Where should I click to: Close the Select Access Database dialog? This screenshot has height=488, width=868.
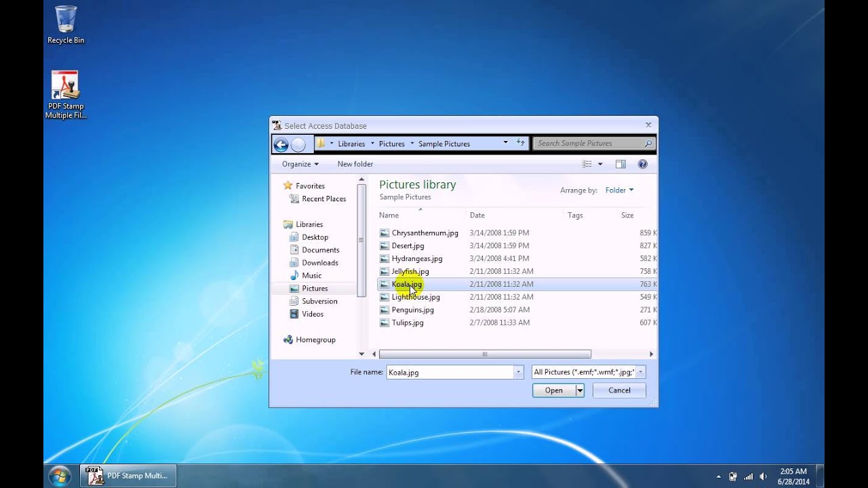[x=648, y=125]
